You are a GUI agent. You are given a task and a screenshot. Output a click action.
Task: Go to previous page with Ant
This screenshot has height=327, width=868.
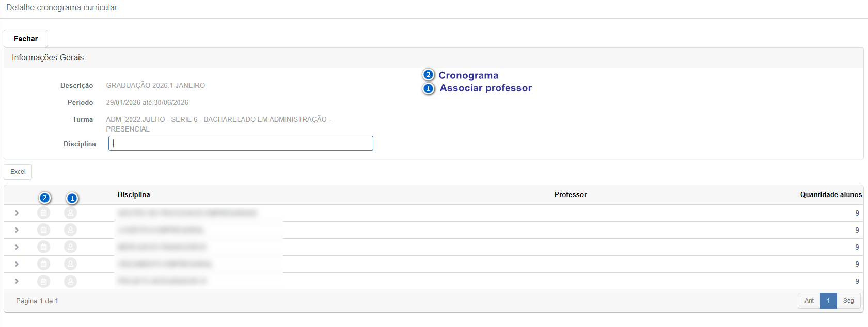point(809,301)
